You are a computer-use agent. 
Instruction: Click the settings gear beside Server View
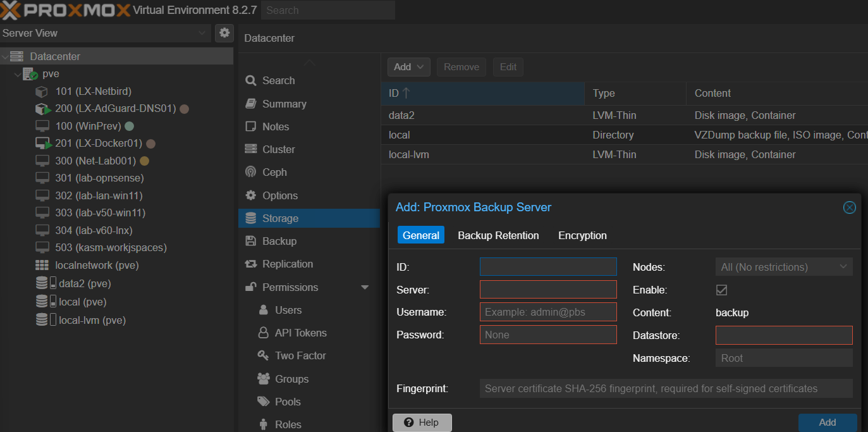(224, 33)
